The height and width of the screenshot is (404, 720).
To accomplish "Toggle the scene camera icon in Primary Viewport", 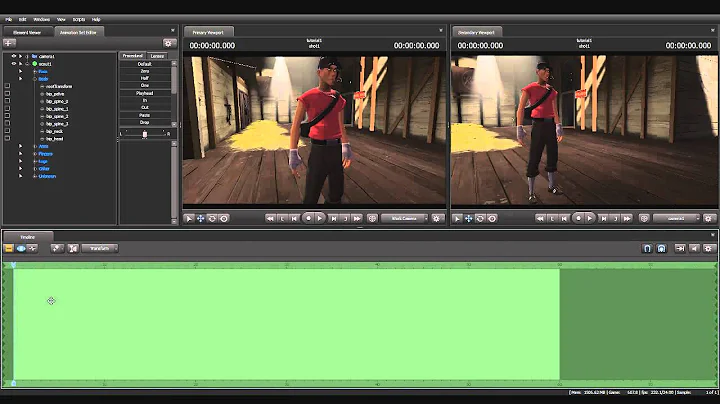I will (372, 219).
